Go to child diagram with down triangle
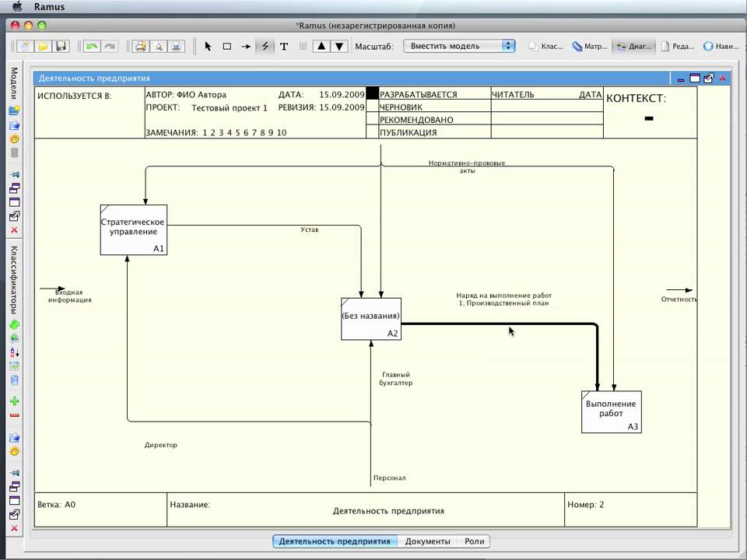 pyautogui.click(x=339, y=46)
